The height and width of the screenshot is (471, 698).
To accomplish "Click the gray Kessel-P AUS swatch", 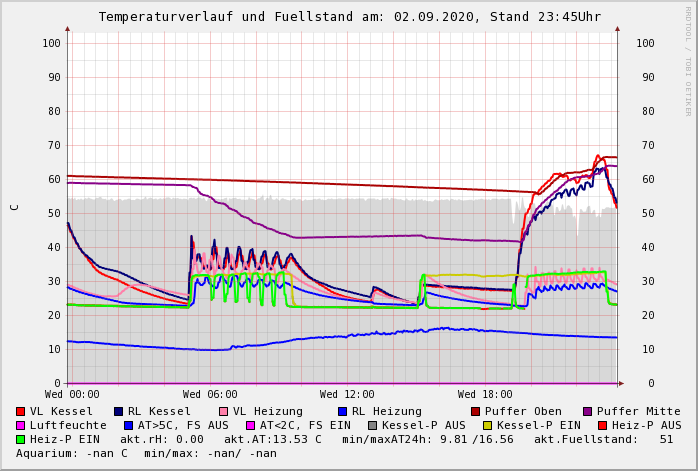I will pos(371,425).
